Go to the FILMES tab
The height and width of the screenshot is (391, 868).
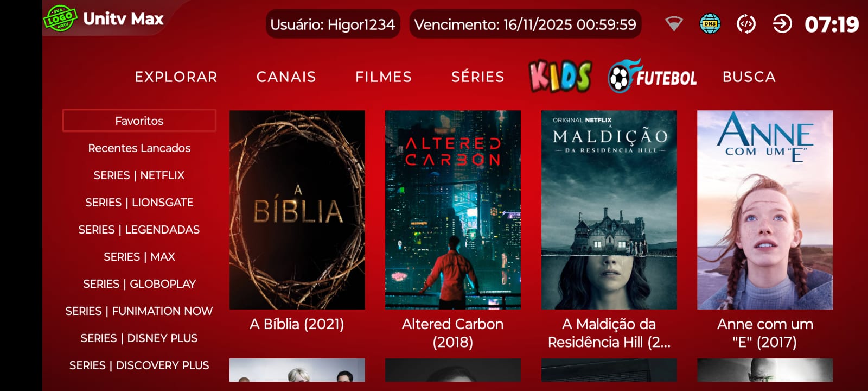[x=384, y=77]
